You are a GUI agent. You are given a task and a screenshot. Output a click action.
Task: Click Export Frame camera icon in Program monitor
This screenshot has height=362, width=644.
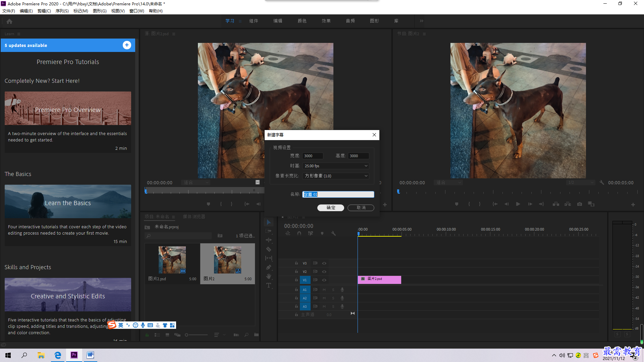(x=580, y=204)
